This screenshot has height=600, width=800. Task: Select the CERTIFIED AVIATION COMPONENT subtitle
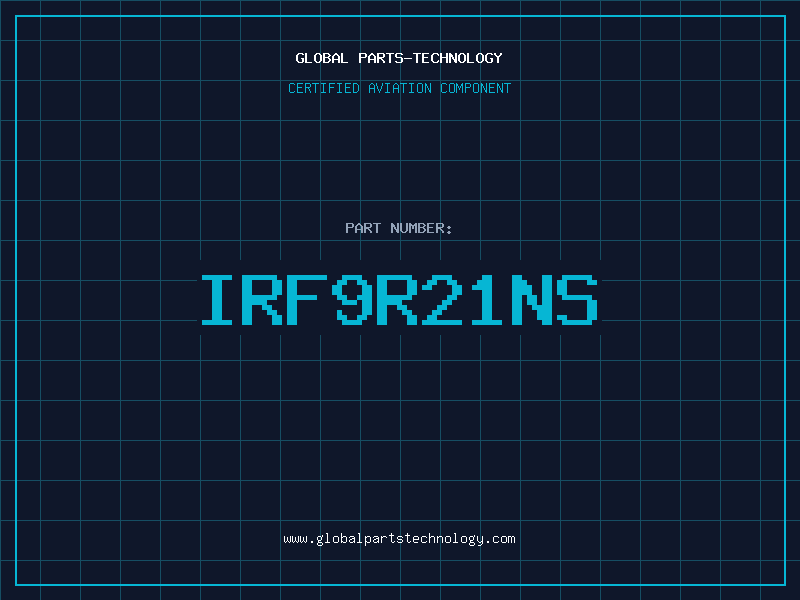pyautogui.click(x=399, y=88)
